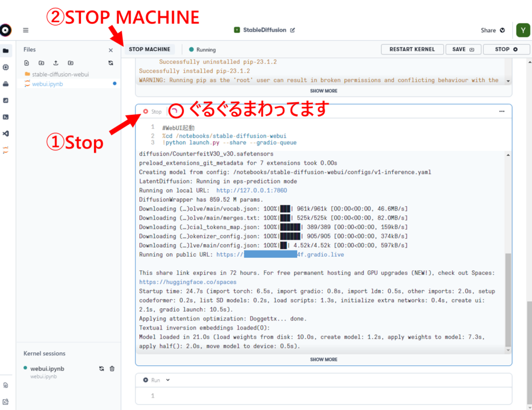This screenshot has width=532, height=410.
Task: Open the running cell's three-dot menu
Action: 501,111
